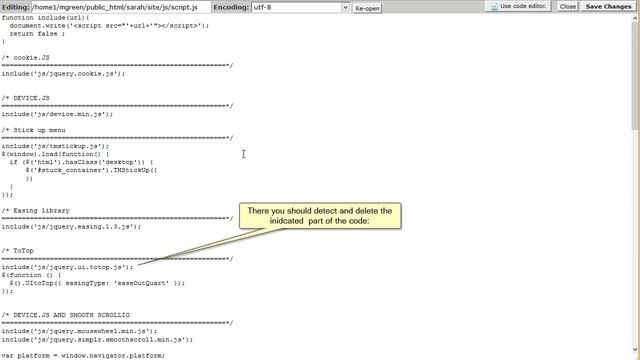Click Use code editor button
Viewport: 640px width, 360px height.
[518, 7]
